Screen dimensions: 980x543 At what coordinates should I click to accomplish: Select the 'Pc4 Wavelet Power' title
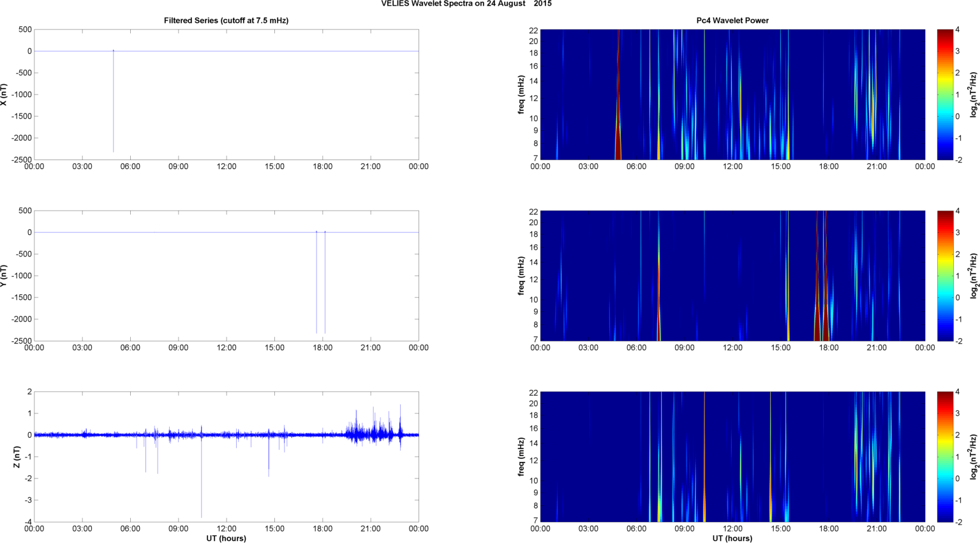click(732, 20)
